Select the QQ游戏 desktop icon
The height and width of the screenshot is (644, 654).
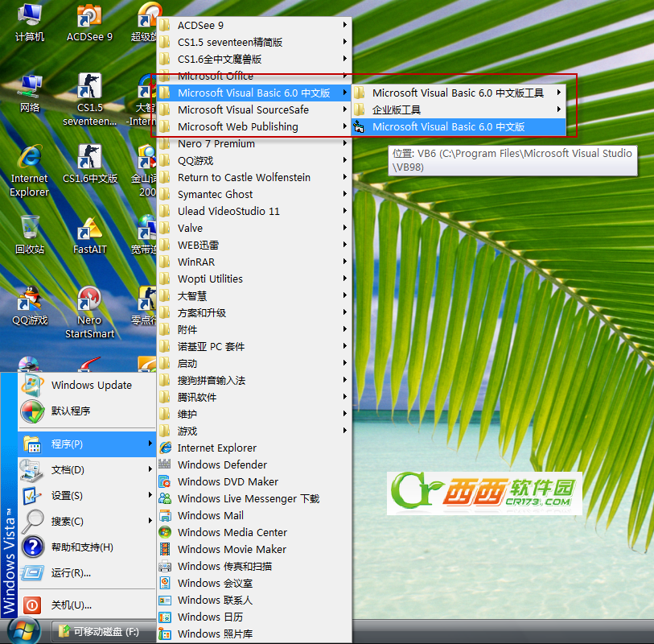tap(29, 306)
